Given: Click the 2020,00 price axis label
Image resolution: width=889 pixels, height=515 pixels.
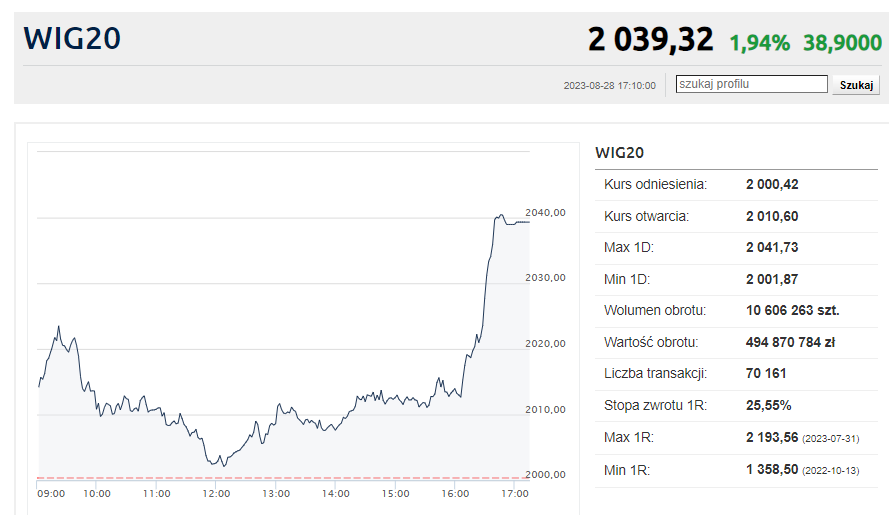Looking at the screenshot, I should [x=545, y=343].
